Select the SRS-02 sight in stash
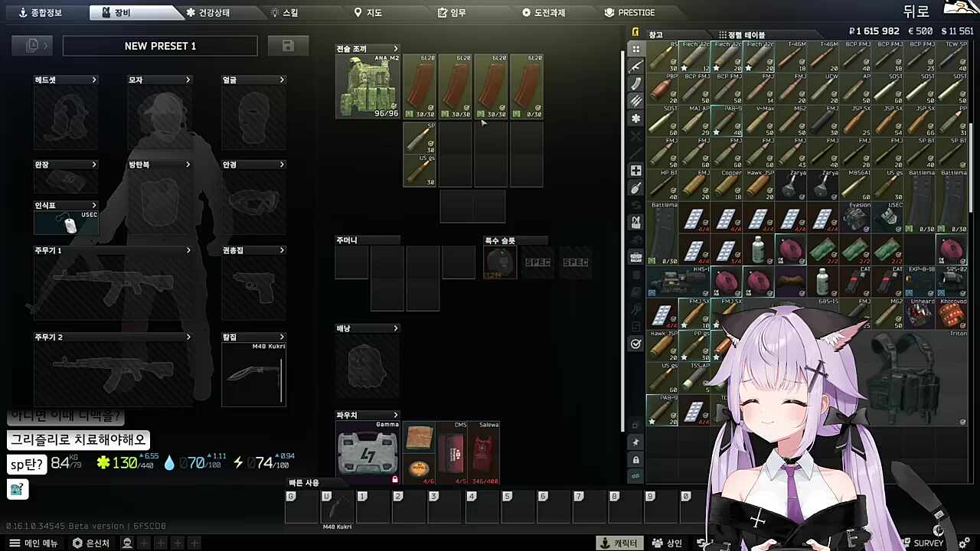The width and height of the screenshot is (980, 551). 952,281
